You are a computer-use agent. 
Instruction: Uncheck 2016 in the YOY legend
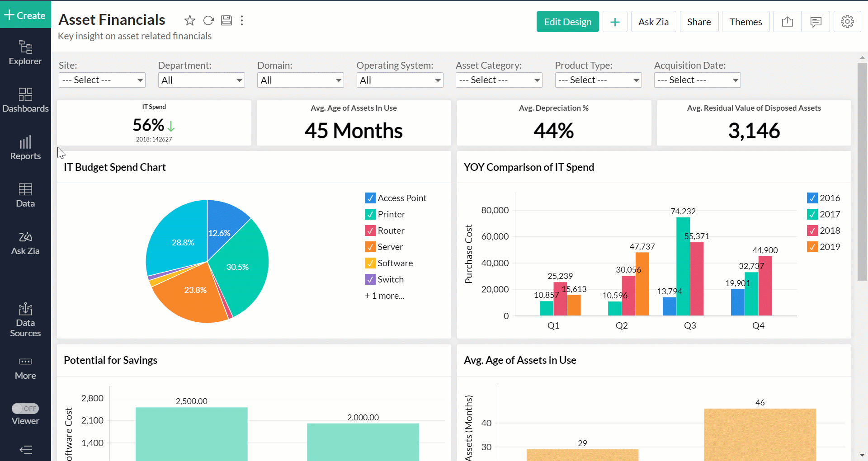[812, 198]
